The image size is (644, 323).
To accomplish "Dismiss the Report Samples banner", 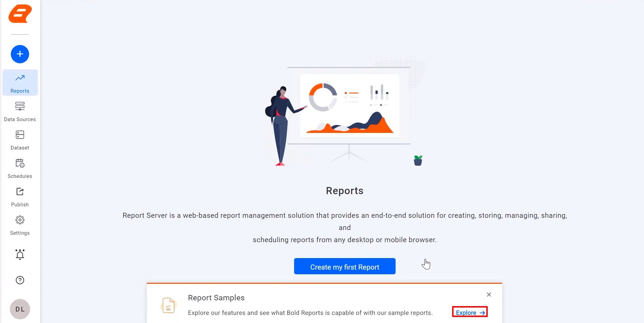I will 489,295.
